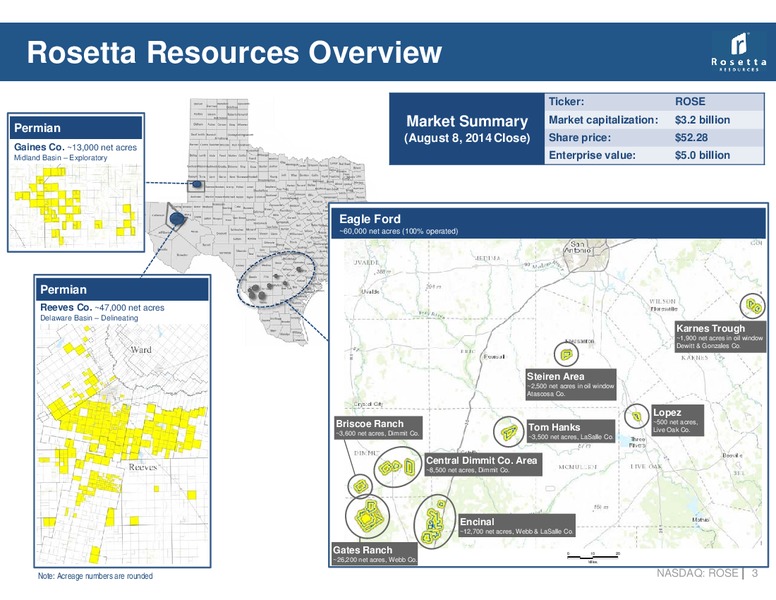Click the Lopez circled acreage marker

pos(636,416)
